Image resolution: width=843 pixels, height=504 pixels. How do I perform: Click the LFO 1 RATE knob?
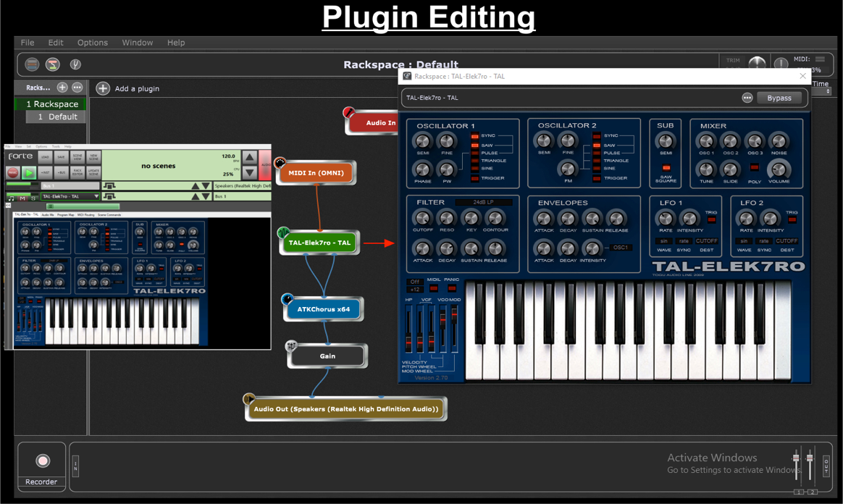[x=666, y=218]
